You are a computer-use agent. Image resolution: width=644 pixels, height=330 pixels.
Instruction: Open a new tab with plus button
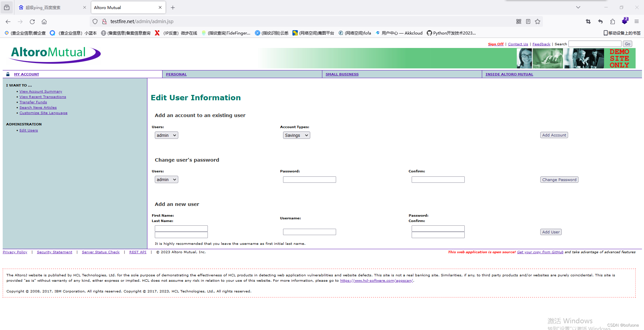click(x=173, y=7)
